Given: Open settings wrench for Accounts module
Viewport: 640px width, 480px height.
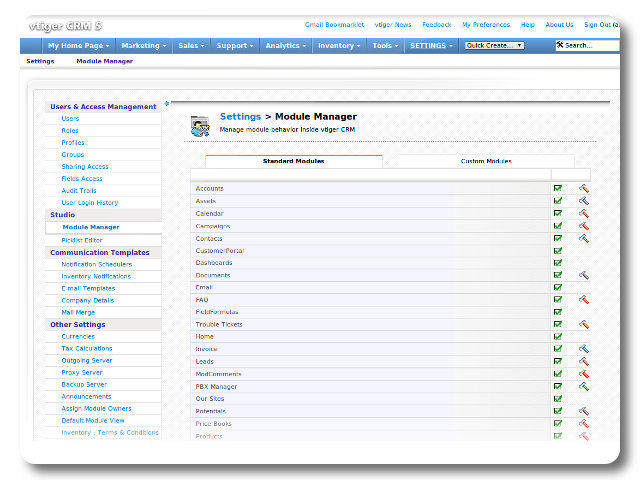Looking at the screenshot, I should [583, 188].
